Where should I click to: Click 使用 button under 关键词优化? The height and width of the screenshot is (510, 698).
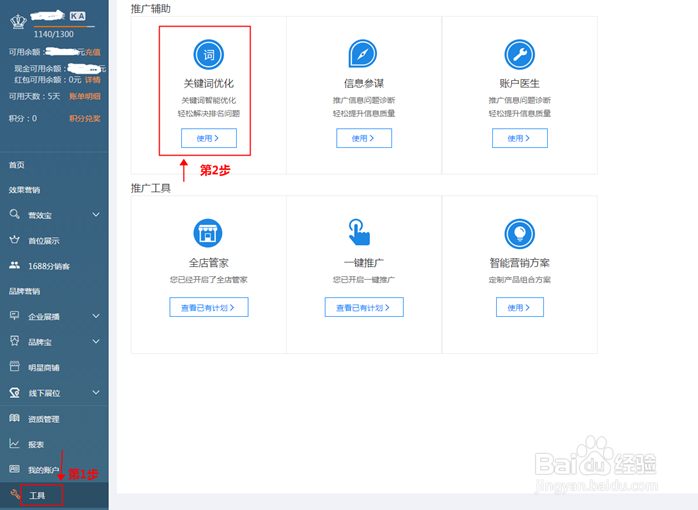pos(209,138)
